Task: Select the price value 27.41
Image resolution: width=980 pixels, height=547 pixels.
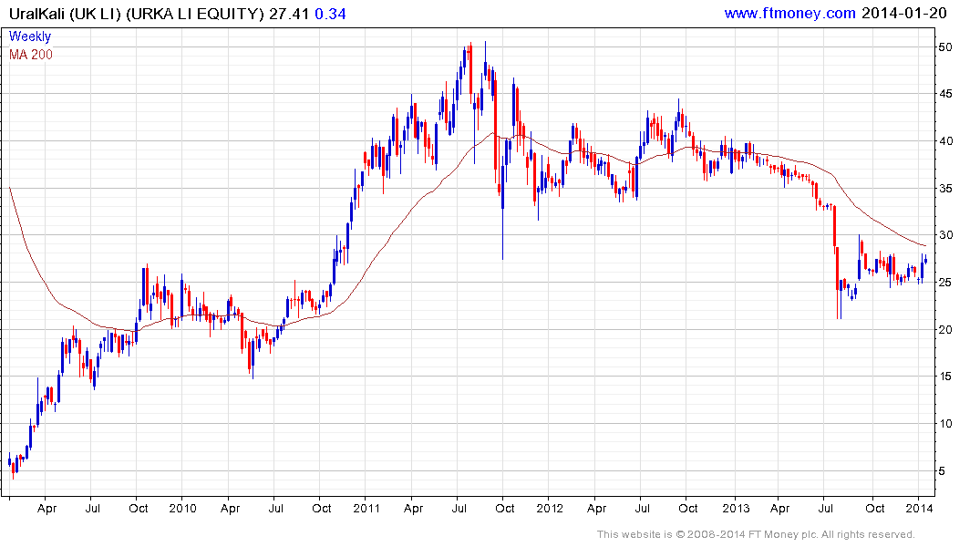Action: click(x=289, y=14)
